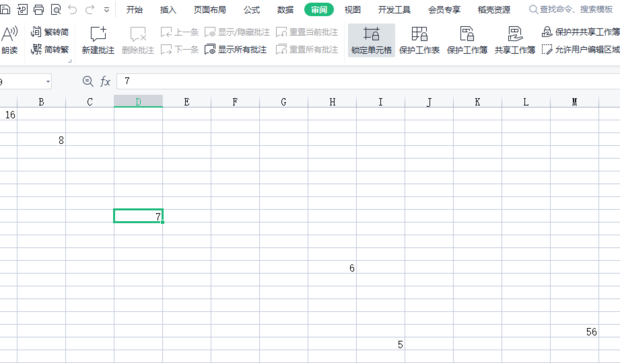Go to previous comment with 上一条
The image size is (620, 363).
tap(179, 32)
